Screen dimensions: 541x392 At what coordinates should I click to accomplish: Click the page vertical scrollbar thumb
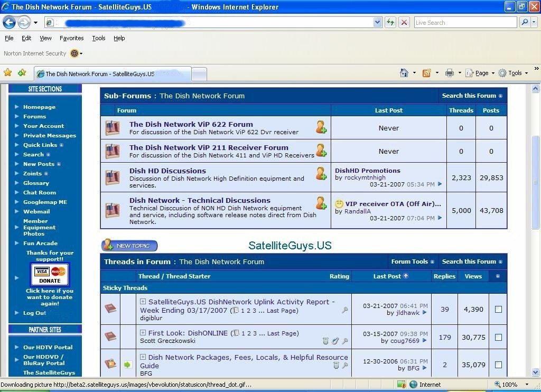pos(535,182)
